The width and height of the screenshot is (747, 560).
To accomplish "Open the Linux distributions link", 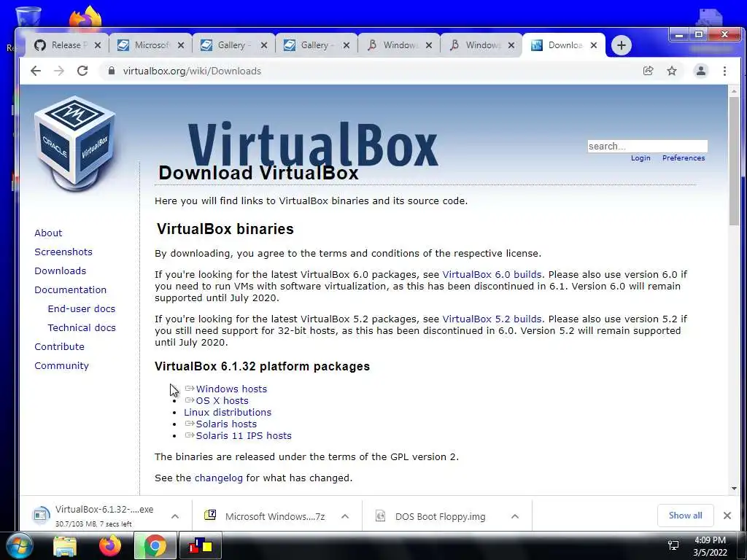I will click(228, 413).
